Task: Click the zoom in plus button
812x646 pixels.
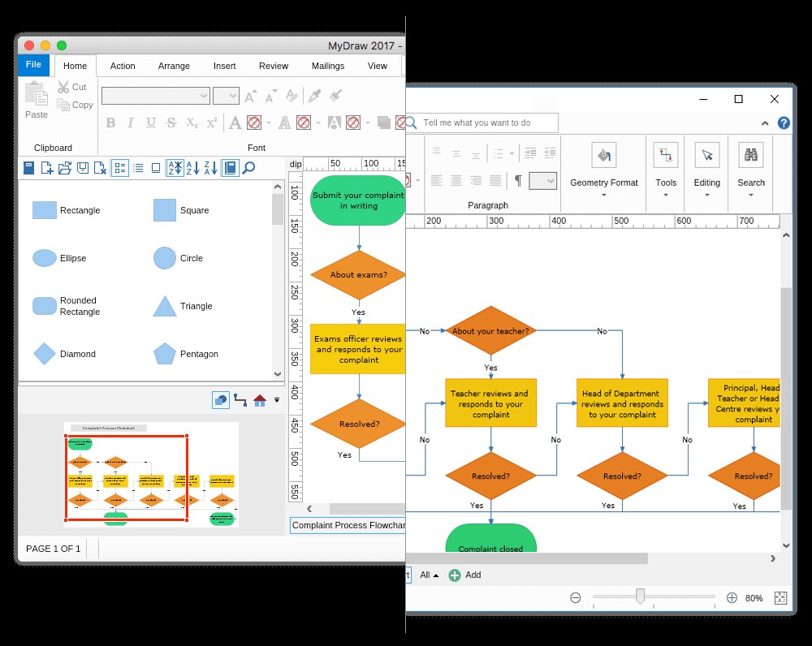Action: coord(732,598)
